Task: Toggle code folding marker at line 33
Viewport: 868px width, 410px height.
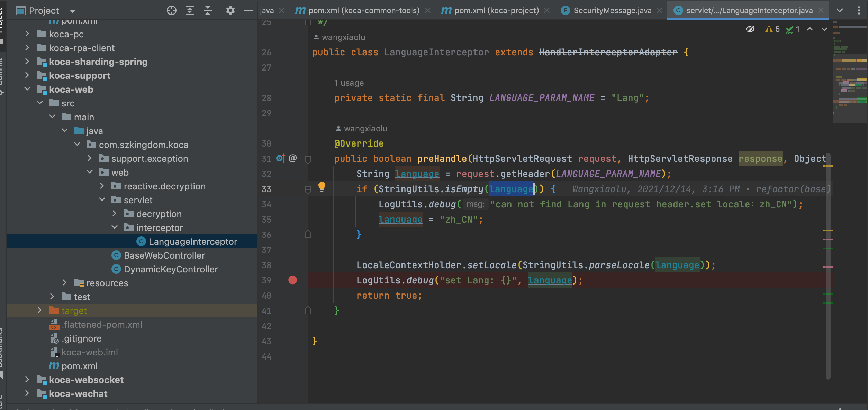Action: [x=308, y=189]
